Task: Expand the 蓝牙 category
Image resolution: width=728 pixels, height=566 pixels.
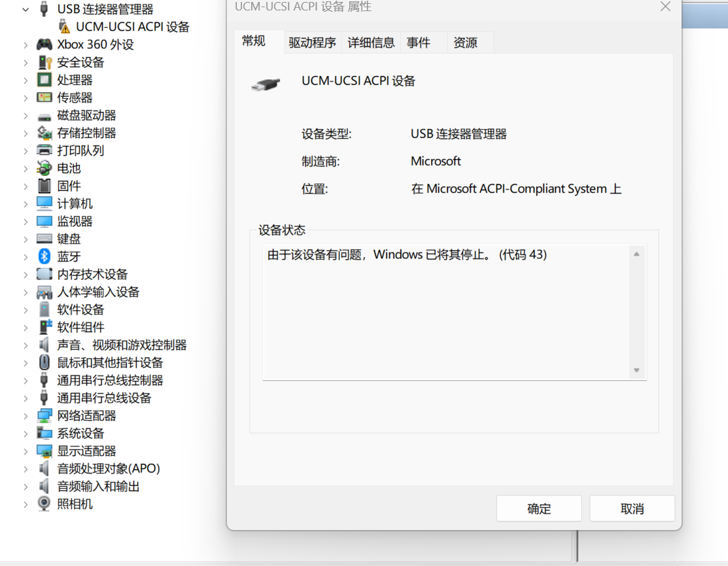Action: tap(26, 256)
